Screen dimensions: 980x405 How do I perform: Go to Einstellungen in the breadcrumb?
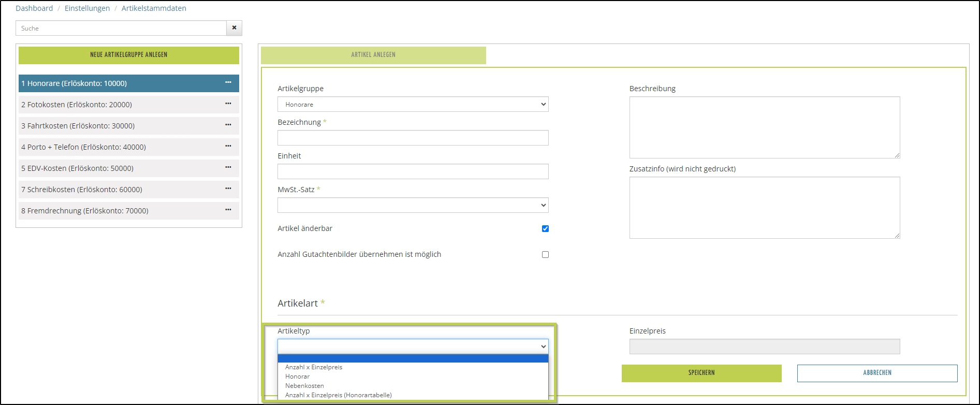coord(87,8)
